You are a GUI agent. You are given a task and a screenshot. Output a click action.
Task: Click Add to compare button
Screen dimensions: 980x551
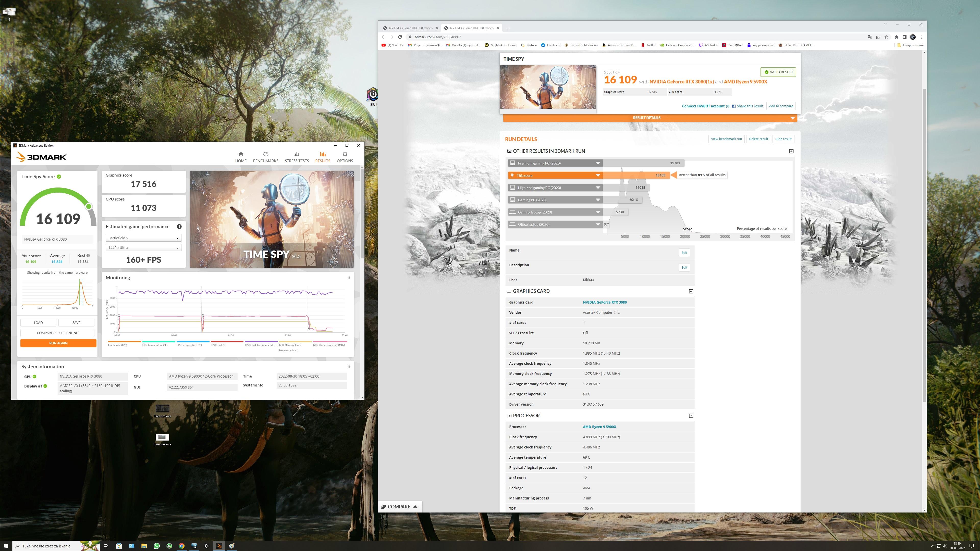[x=781, y=106]
